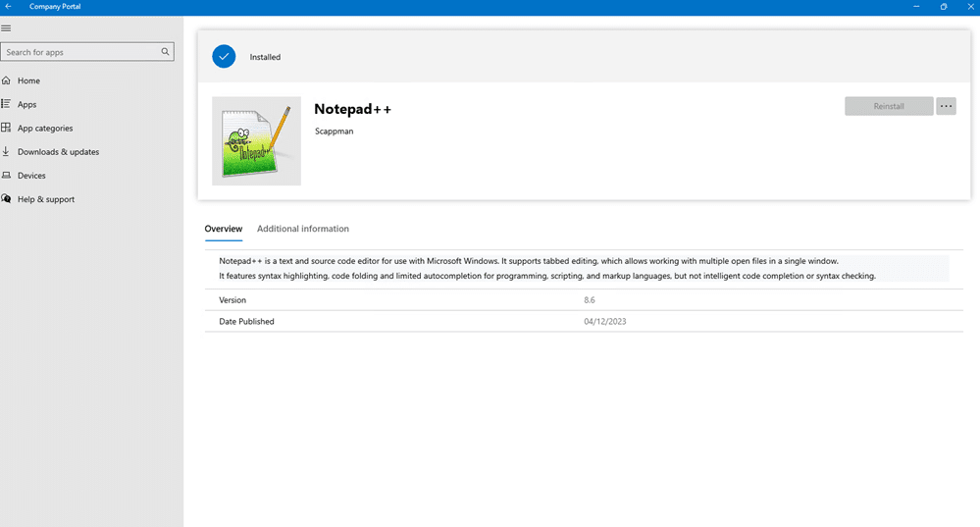Open App categories section

pyautogui.click(x=45, y=129)
